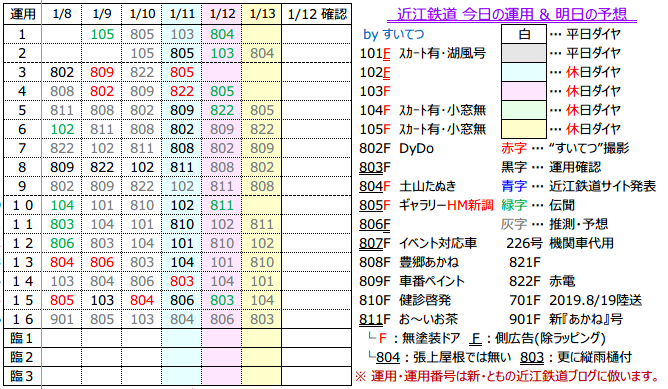668x389 pixels.
Task: Select the 臨2 row label
Action: [22, 357]
